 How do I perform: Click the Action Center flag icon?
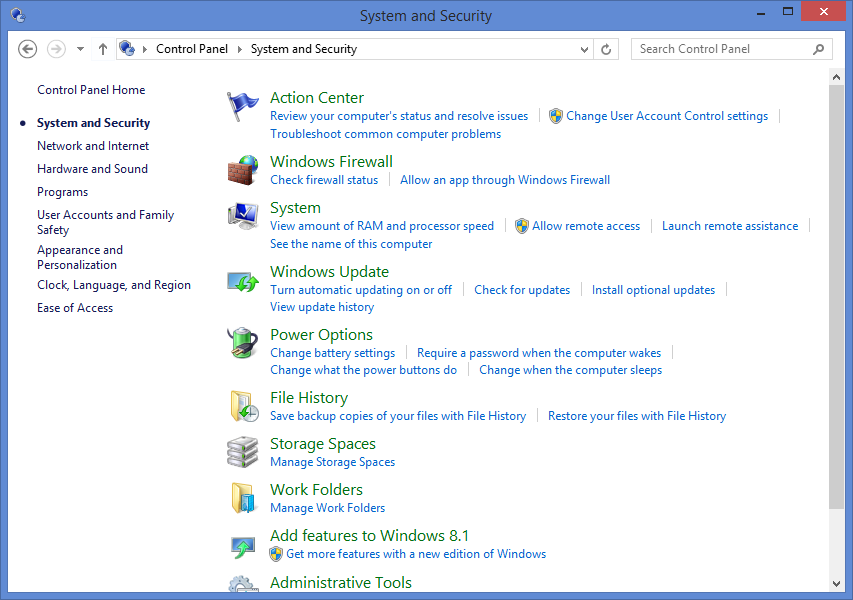coord(241,103)
